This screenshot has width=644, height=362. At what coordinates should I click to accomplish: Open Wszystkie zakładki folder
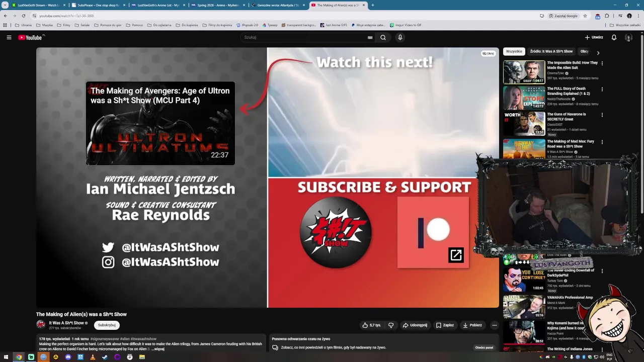625,25
